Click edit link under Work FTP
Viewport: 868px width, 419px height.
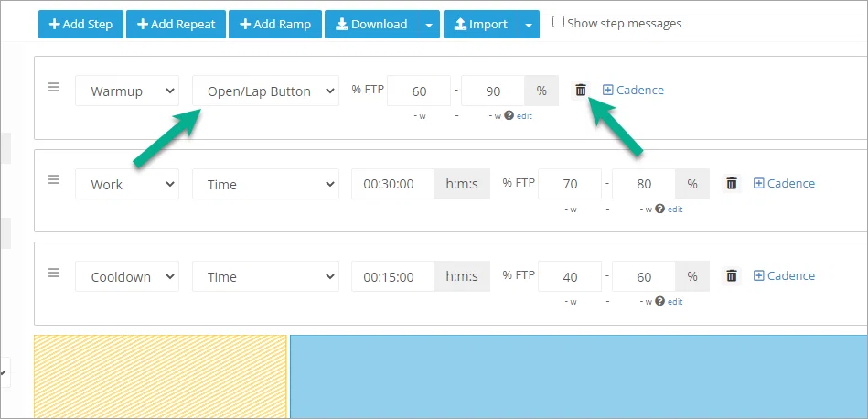675,209
